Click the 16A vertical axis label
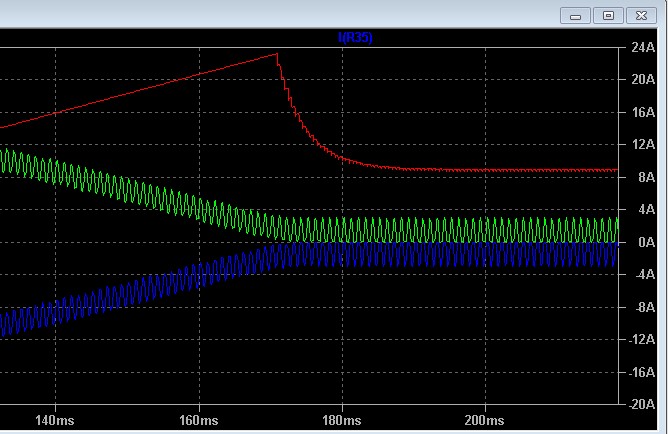The width and height of the screenshot is (668, 434). [643, 112]
